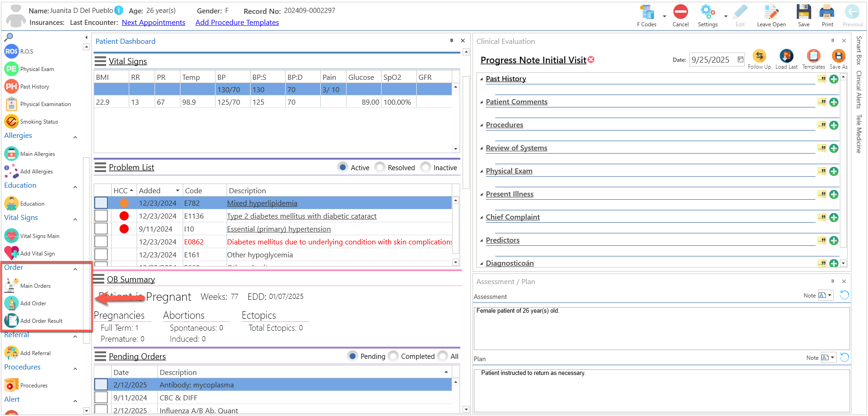Open the Problem List section menu
Screen dimensions: 868x416
coord(100,167)
